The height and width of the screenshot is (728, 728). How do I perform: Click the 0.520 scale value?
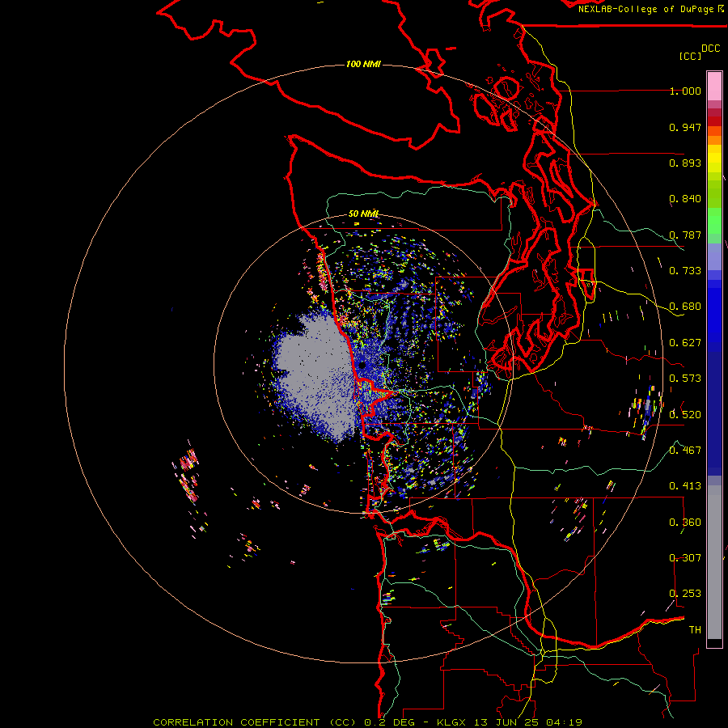[685, 415]
